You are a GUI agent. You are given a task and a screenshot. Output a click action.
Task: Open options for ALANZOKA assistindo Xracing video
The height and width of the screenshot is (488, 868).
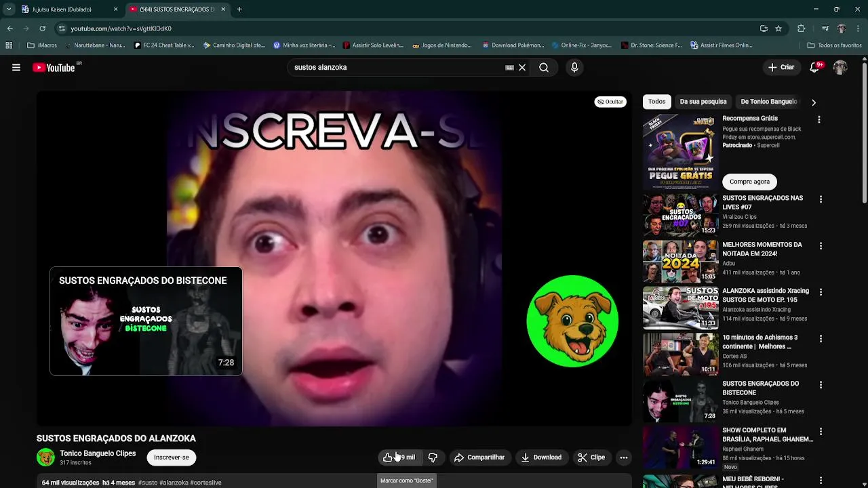click(821, 292)
